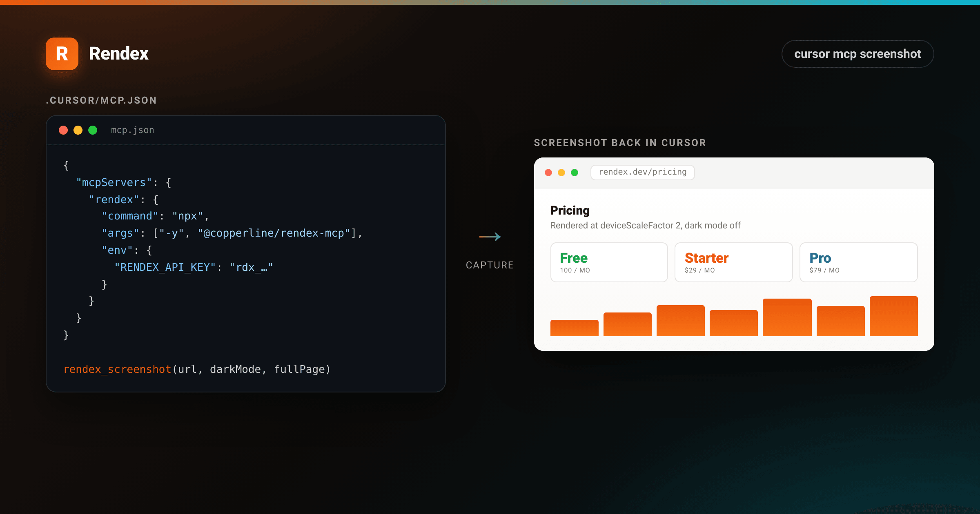The image size is (980, 514).
Task: Click the Pricing heading in preview
Action: tap(570, 210)
